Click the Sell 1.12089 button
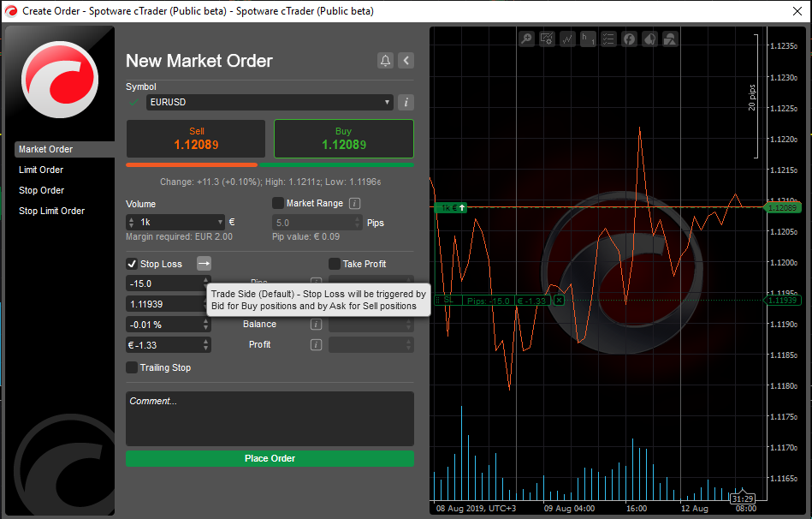This screenshot has width=812, height=519. click(x=196, y=139)
